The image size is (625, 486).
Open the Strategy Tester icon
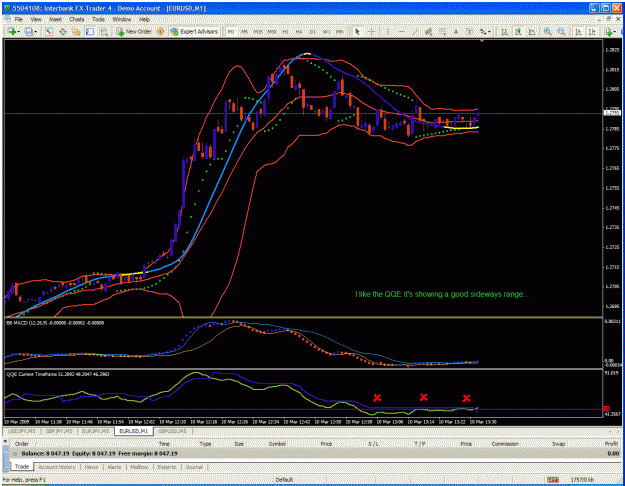[104, 31]
